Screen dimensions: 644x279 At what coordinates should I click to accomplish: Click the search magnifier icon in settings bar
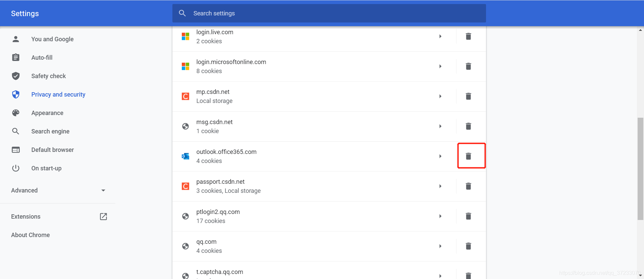click(182, 13)
